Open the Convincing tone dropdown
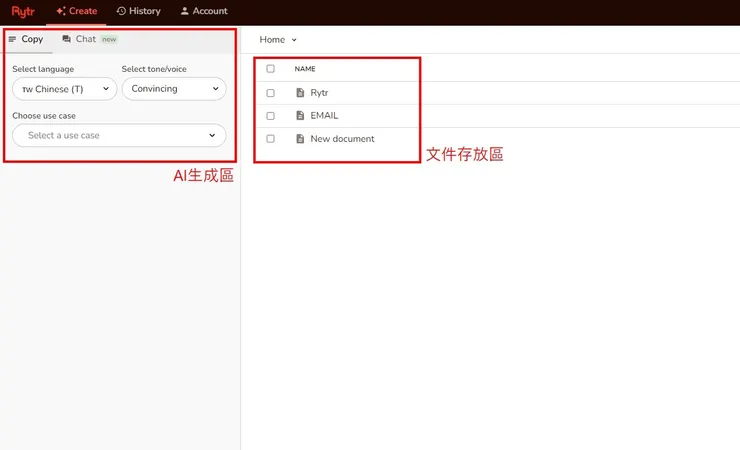The height and width of the screenshot is (450, 740). (174, 89)
